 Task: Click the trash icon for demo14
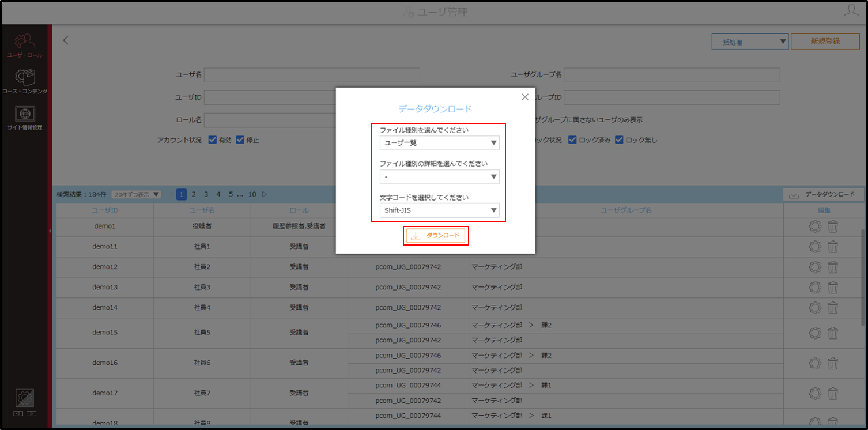click(833, 307)
